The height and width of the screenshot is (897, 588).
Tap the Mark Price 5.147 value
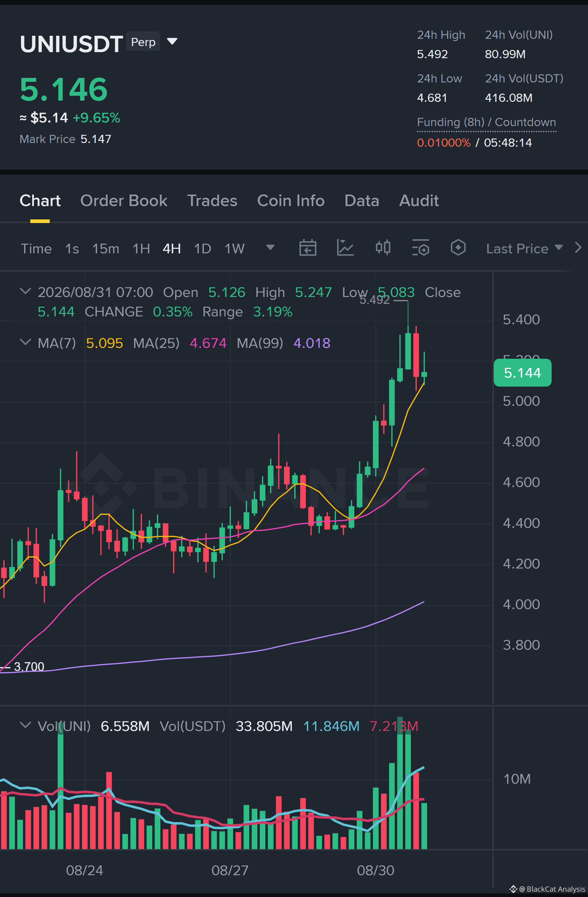[96, 139]
